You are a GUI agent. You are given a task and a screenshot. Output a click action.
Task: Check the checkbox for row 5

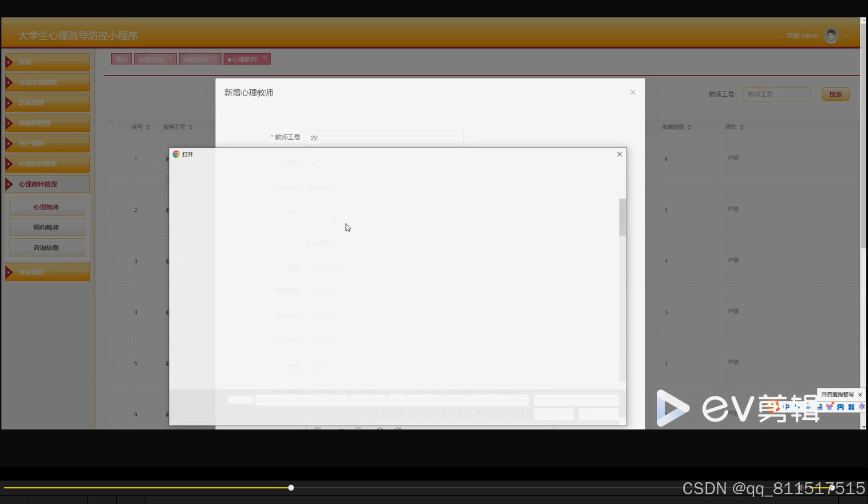click(x=112, y=363)
